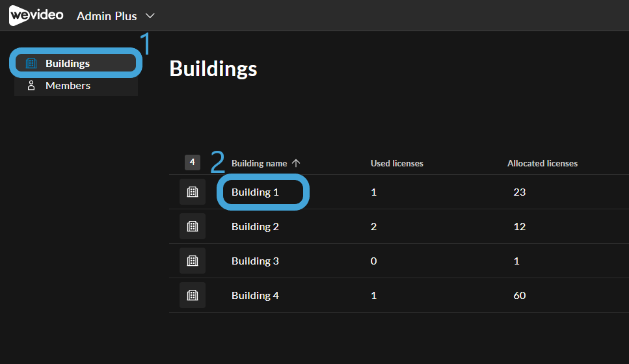
Task: Click the Building 1 row icon
Action: [x=193, y=192]
